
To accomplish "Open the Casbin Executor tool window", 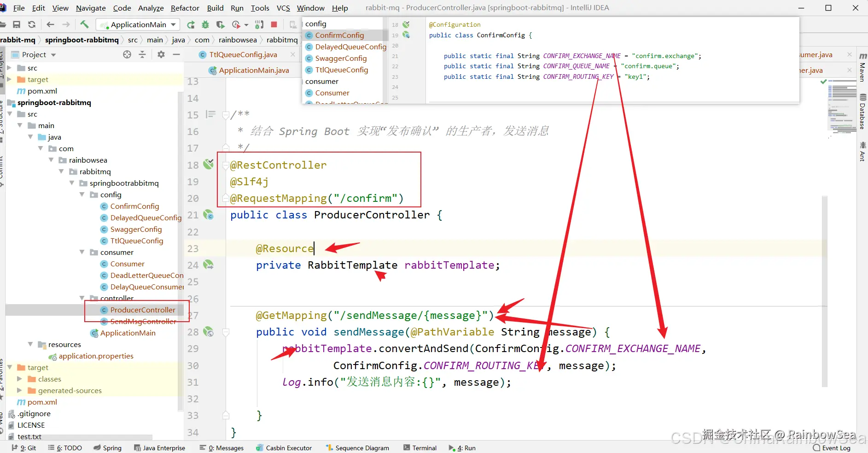I will tap(284, 448).
